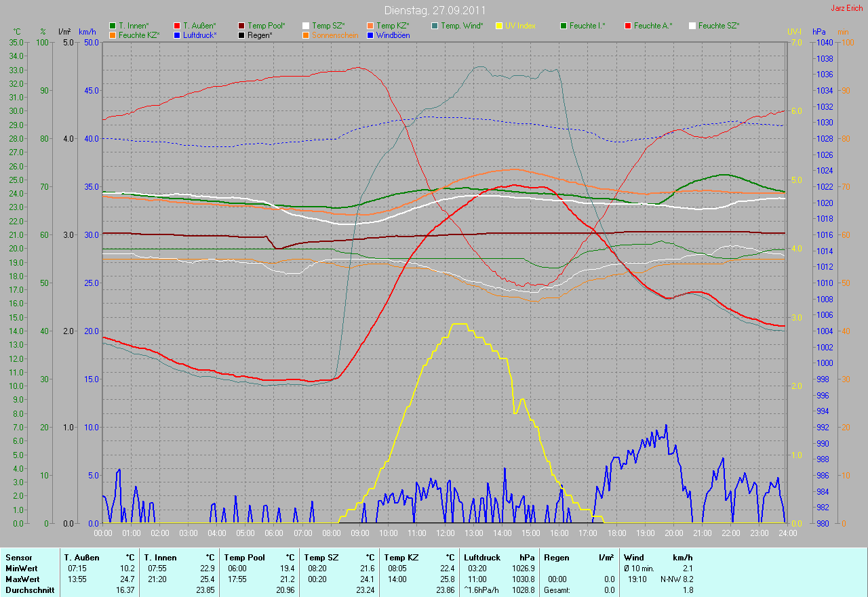Click the Luftdruck min value '1026.9'
Viewport: 868px width, 597px height.
coord(524,569)
